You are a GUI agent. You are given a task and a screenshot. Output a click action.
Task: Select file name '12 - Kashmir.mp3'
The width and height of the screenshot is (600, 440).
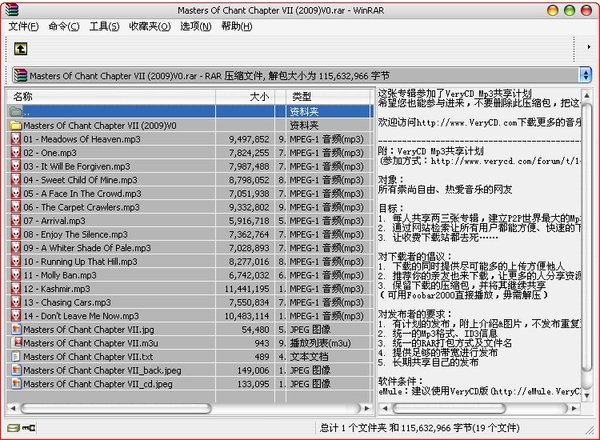point(57,288)
